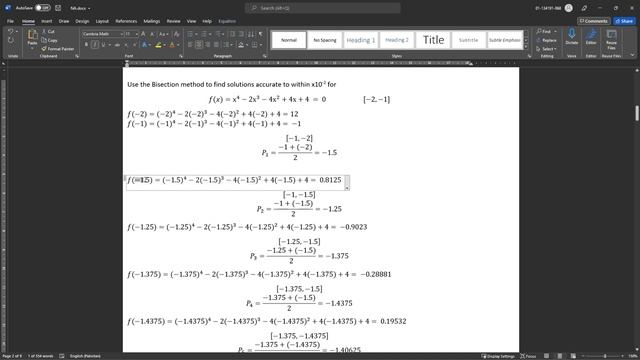
Task: Sort the selected paragraphs
Action: click(251, 34)
